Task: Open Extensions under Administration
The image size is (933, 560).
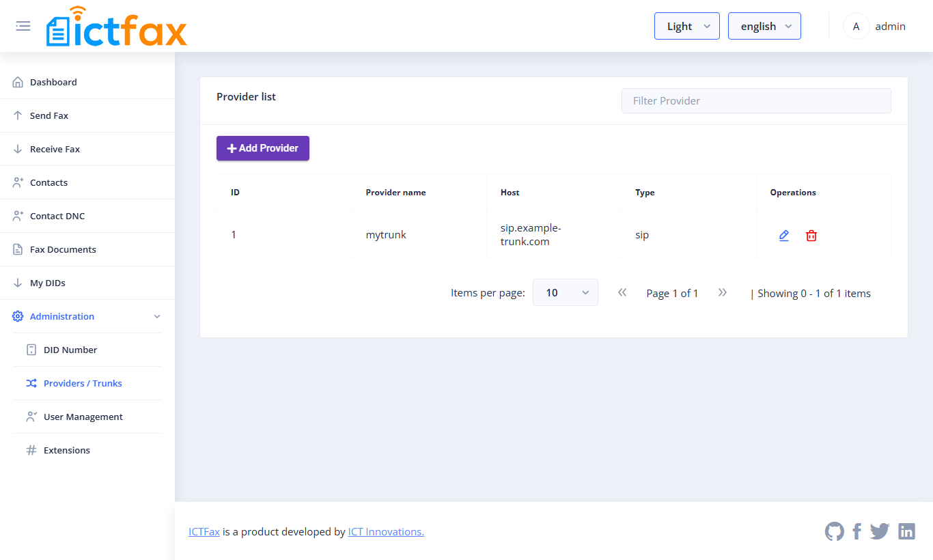Action: click(87, 450)
